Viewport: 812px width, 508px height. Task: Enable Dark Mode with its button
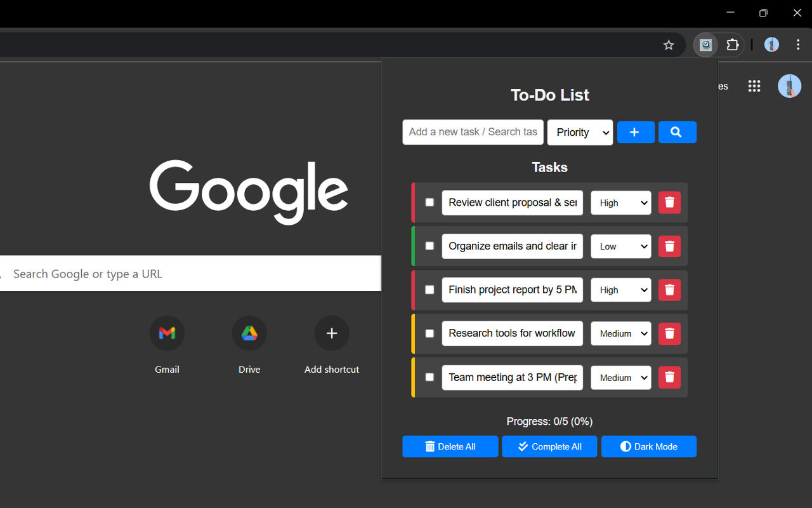(x=648, y=446)
